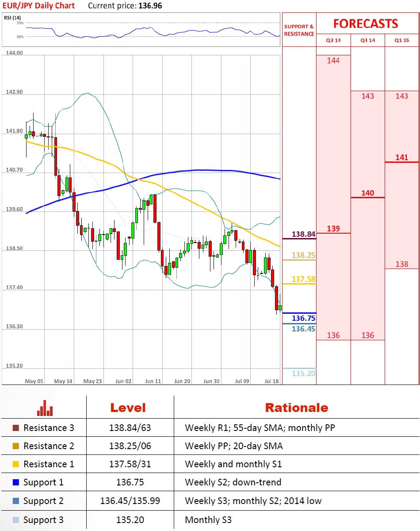This screenshot has width=420, height=531.
Task: Click the 'Level' table column header
Action: point(128,408)
